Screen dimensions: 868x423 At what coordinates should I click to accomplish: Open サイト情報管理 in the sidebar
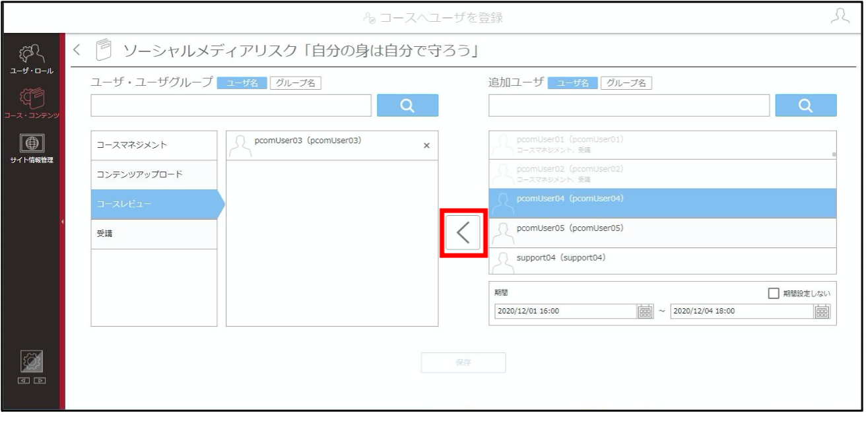pyautogui.click(x=32, y=149)
